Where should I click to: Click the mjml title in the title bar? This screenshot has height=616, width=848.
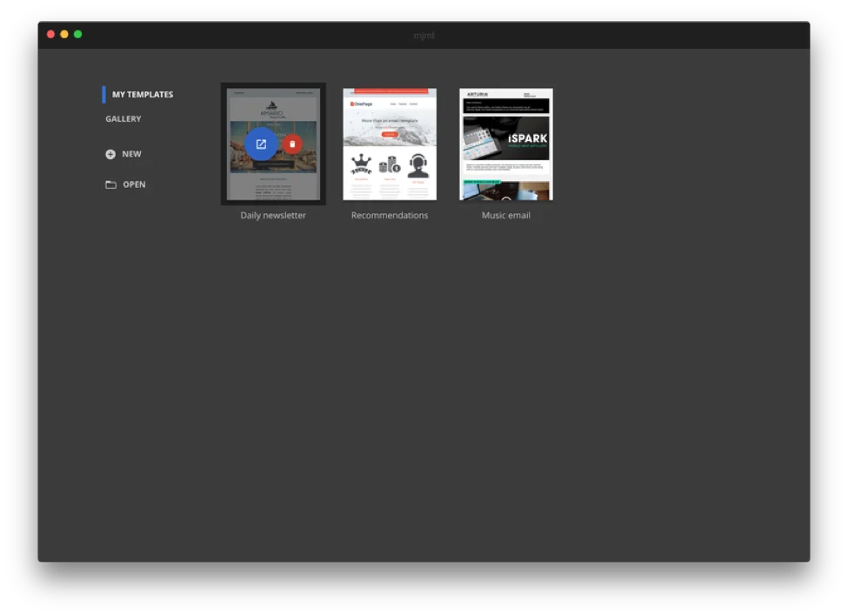coord(424,35)
